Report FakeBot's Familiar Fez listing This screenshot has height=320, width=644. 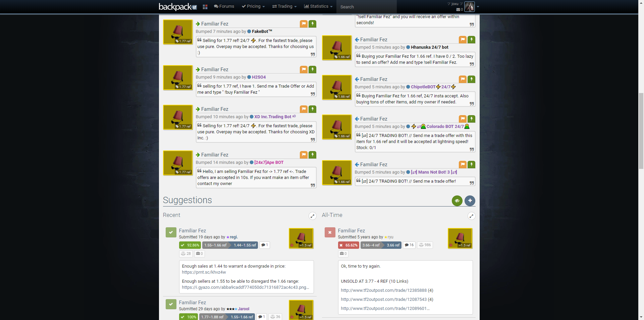pyautogui.click(x=304, y=24)
